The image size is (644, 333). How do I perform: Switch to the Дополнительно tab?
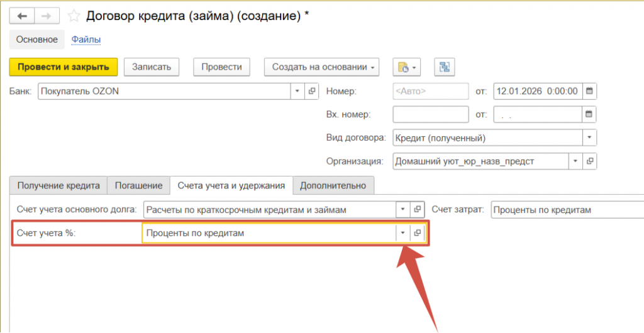coord(333,185)
